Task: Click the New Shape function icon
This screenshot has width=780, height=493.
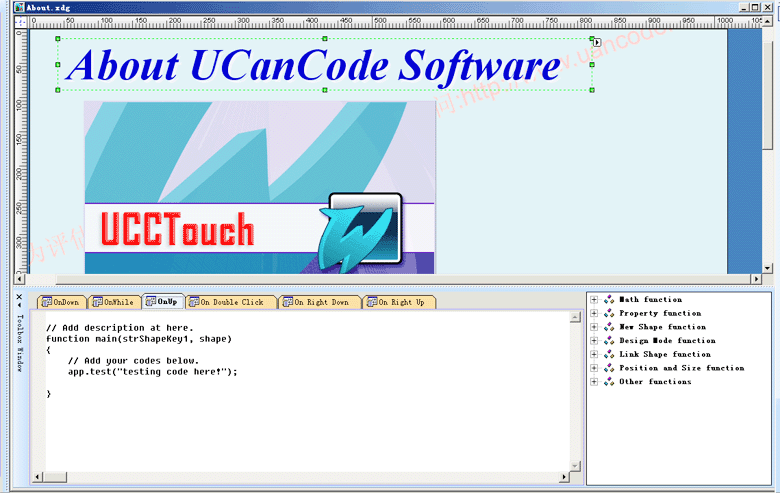Action: [x=609, y=327]
